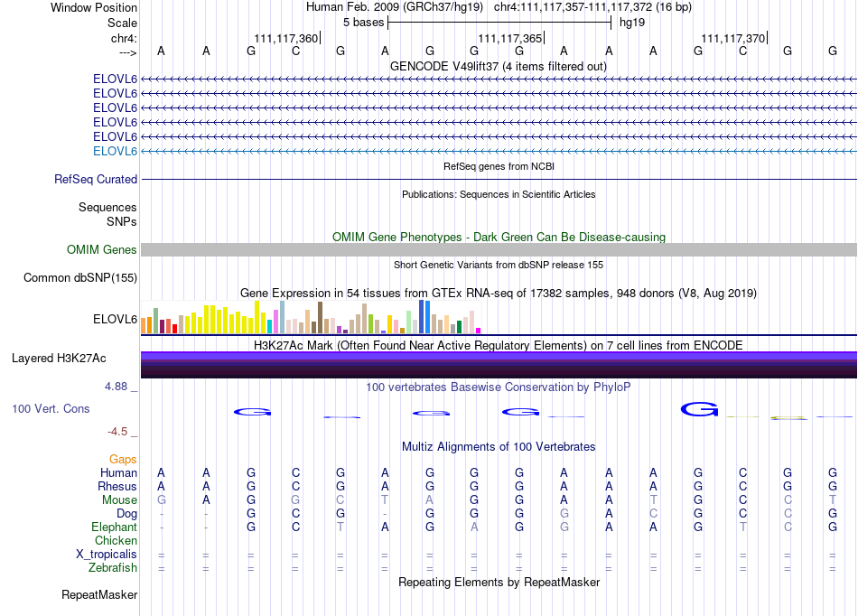Click the Chicken alignment row label
Viewport: 858px width, 616px height.
(x=116, y=540)
